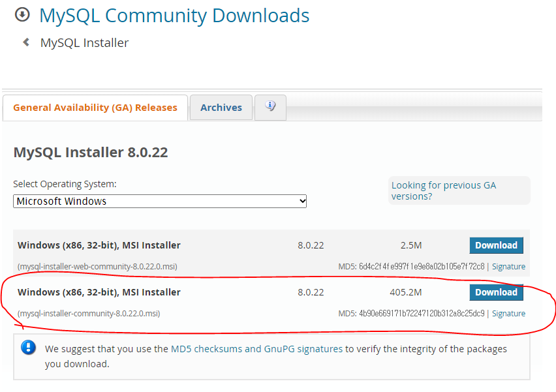Click the MySQL Installer 8.0.22 heading
556x392 pixels.
click(91, 153)
